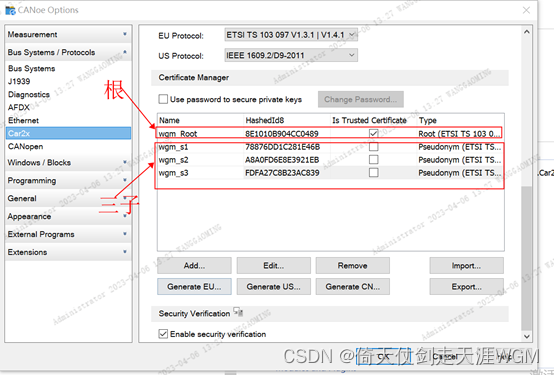
Task: Click the Remove button
Action: click(353, 265)
